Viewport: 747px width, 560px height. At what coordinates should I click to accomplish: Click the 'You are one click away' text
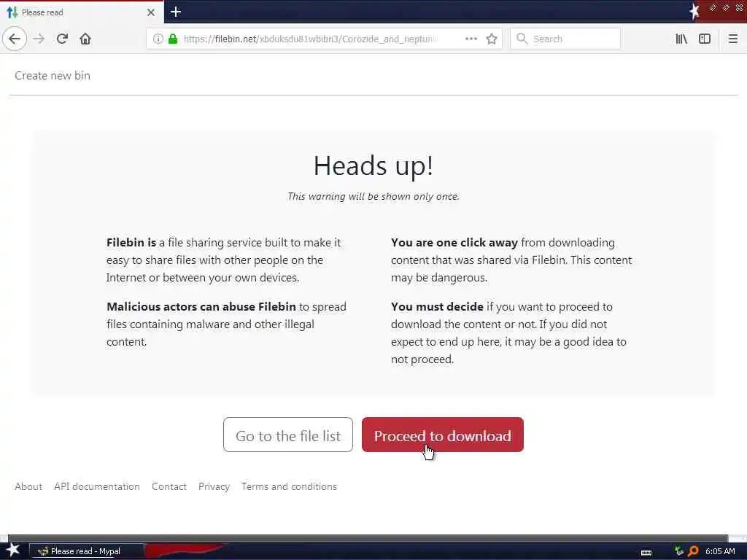coord(454,242)
